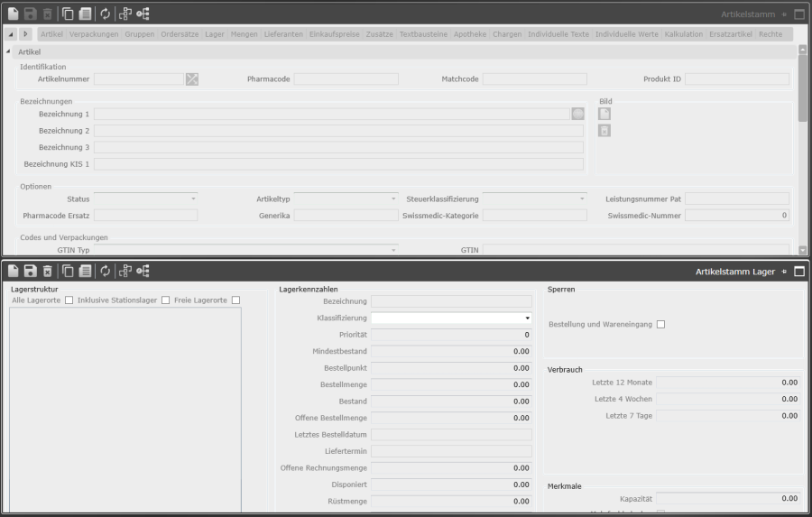Screen dimensions: 812x517
Task: Click the Bestellpunkt value field
Action: 451,368
